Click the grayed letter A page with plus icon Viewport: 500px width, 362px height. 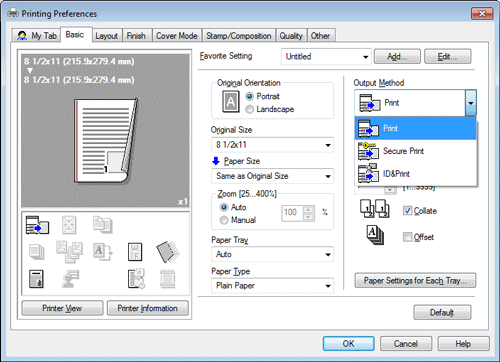tap(102, 252)
